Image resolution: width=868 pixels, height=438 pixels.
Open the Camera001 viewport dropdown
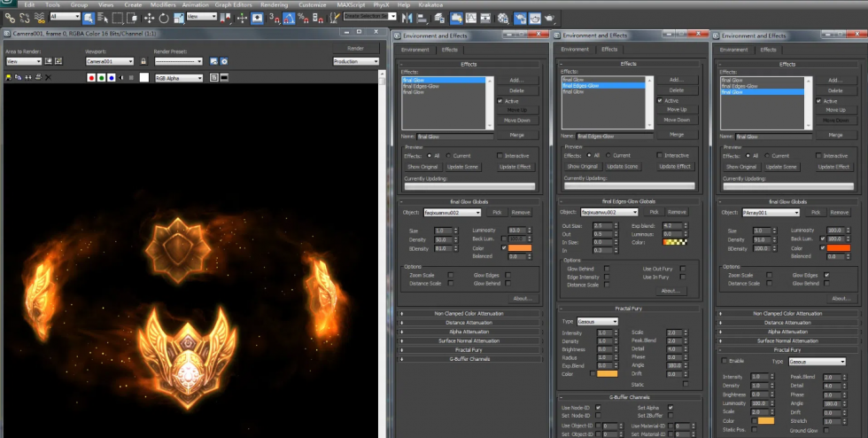click(109, 61)
